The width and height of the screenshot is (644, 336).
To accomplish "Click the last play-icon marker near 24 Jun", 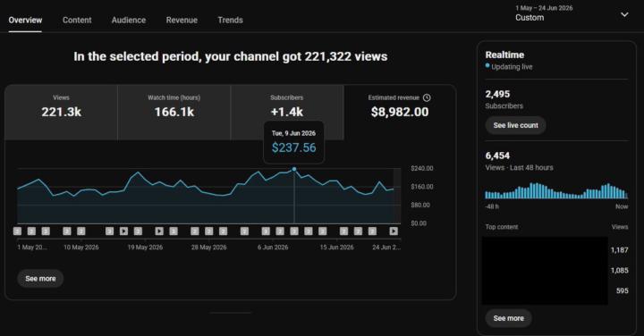I will tap(394, 231).
